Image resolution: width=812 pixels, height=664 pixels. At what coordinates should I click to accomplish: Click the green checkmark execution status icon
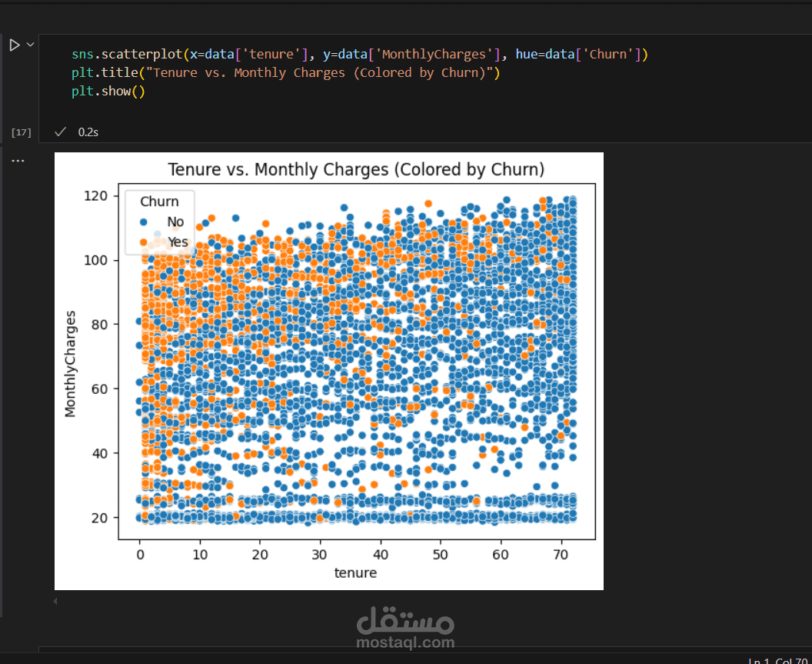pyautogui.click(x=61, y=132)
